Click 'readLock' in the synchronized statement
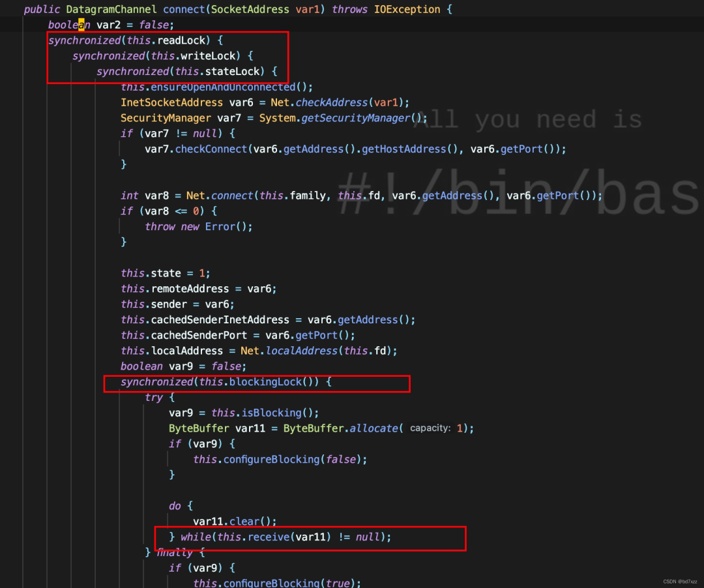704x588 pixels. tap(181, 40)
